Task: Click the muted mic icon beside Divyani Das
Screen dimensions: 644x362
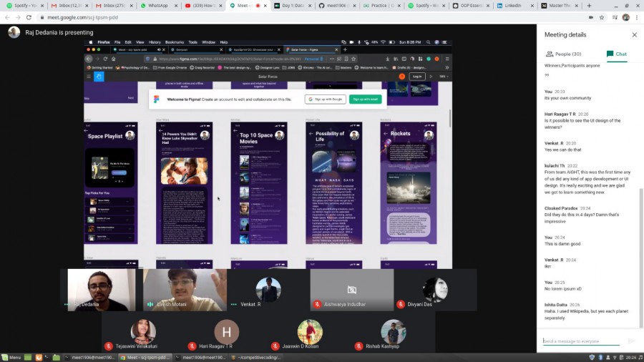Action: (401, 305)
